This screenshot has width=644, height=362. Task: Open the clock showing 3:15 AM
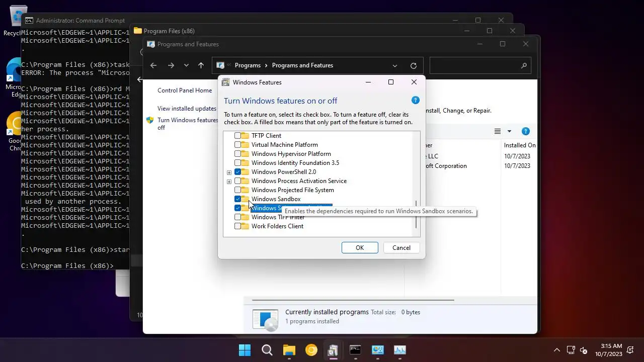[608, 350]
